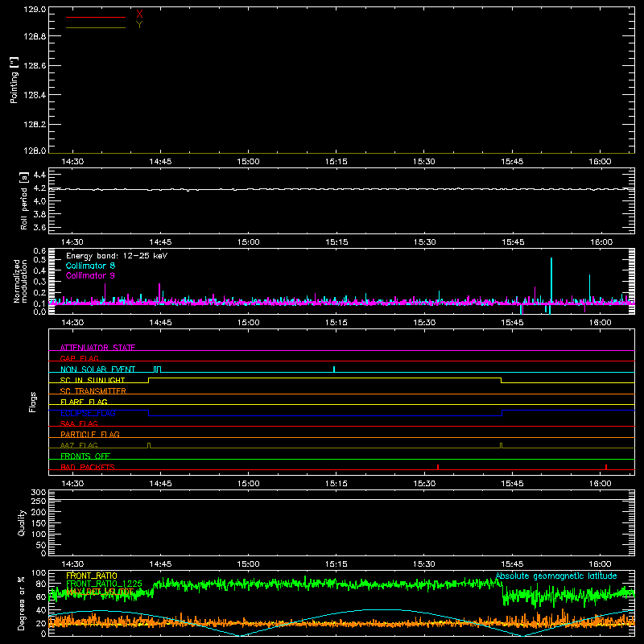
Task: Click the magenta Collimator 9 legend
Action: tap(90, 275)
